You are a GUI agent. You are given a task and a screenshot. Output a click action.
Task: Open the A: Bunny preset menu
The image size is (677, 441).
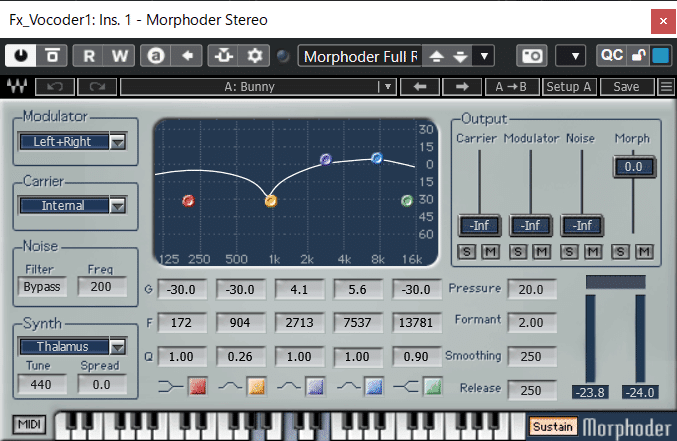(x=258, y=87)
